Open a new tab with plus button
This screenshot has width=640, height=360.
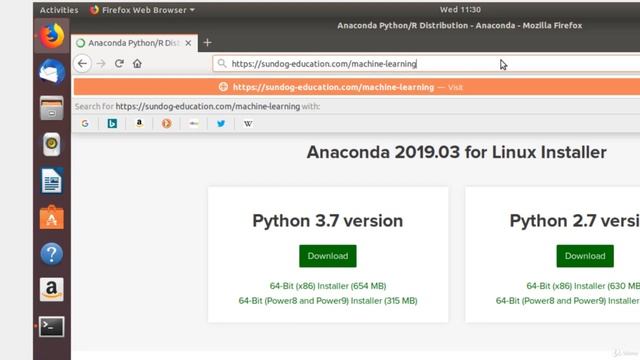tap(207, 42)
